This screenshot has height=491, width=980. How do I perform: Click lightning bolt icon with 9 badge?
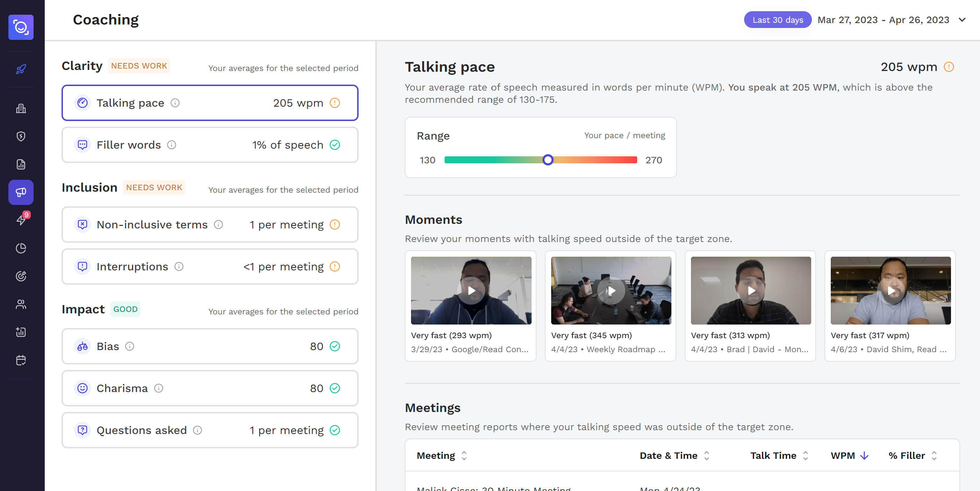(x=21, y=220)
